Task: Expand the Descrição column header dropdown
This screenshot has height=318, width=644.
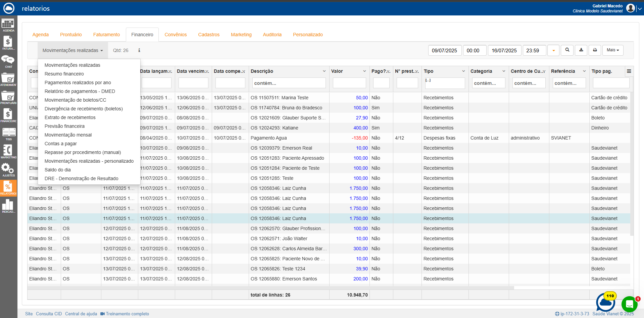Action: tap(324, 71)
